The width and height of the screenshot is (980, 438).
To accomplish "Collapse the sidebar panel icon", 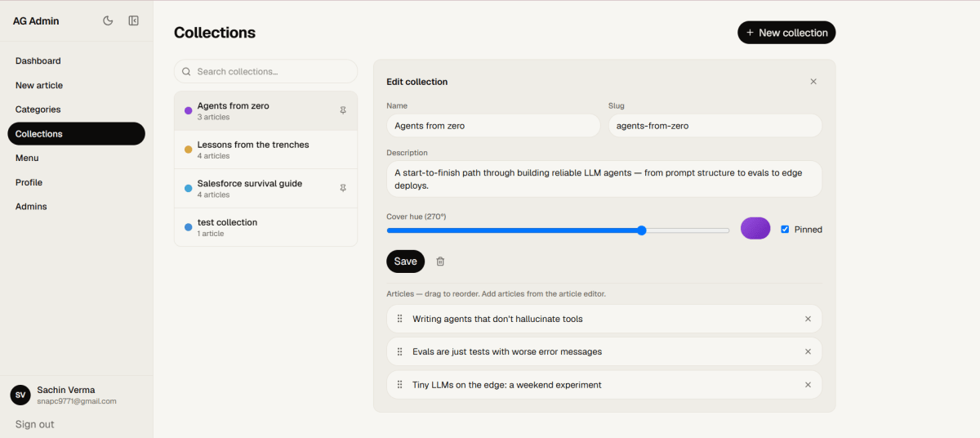I will pyautogui.click(x=134, y=20).
